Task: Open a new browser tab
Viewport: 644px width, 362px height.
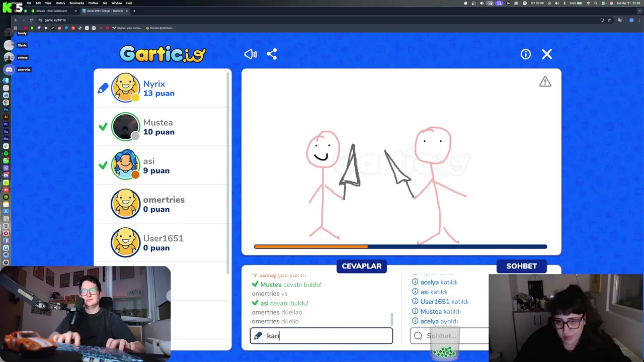Action: point(134,11)
